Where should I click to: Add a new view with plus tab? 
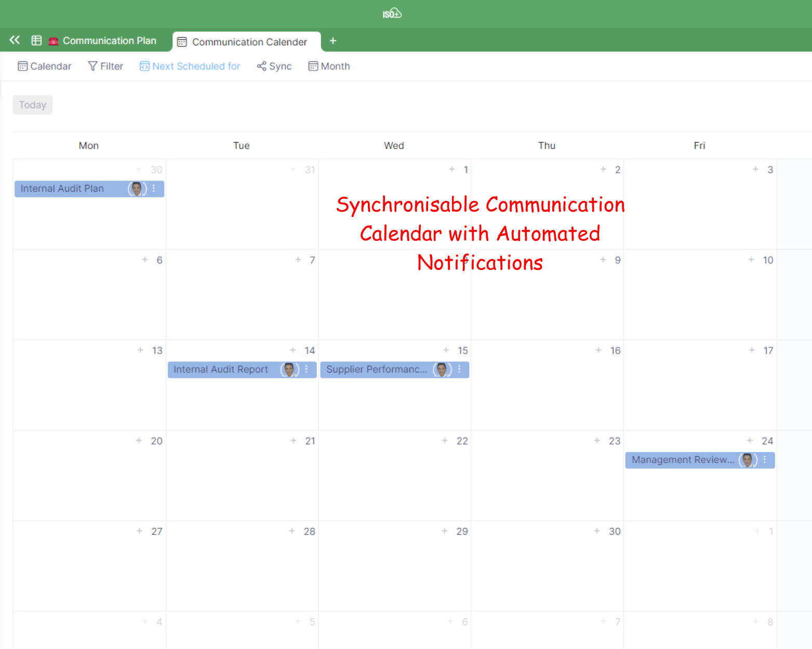point(333,41)
